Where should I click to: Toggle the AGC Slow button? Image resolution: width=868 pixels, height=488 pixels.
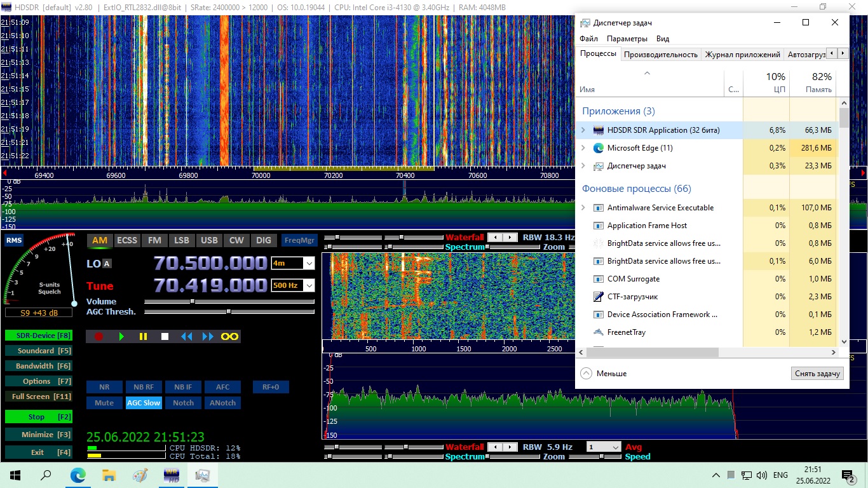click(144, 403)
